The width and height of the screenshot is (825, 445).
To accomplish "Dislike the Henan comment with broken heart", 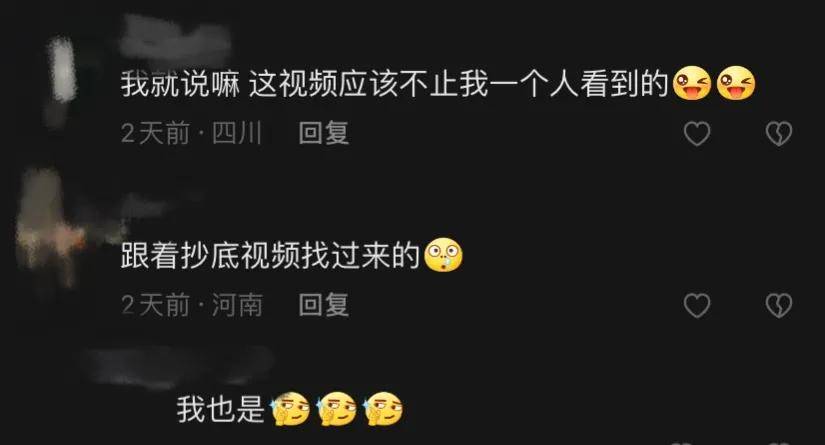I will point(779,306).
